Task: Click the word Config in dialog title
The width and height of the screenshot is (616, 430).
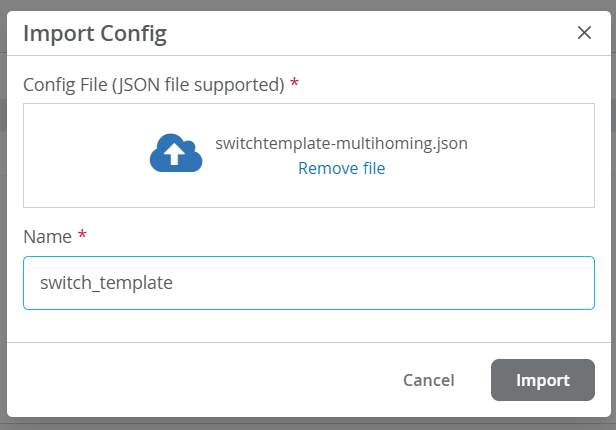Action: [x=133, y=34]
